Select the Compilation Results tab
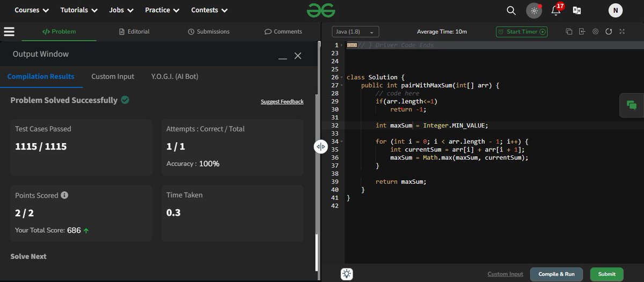This screenshot has width=644, height=282. pyautogui.click(x=41, y=77)
